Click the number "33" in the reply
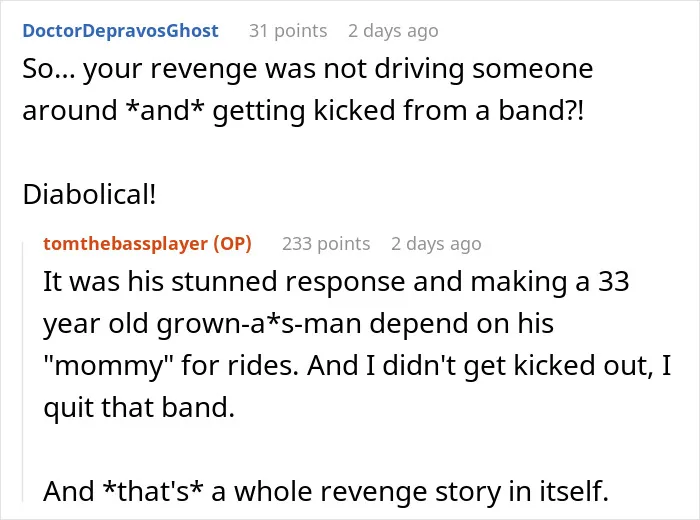700x520 pixels. pyautogui.click(x=614, y=282)
